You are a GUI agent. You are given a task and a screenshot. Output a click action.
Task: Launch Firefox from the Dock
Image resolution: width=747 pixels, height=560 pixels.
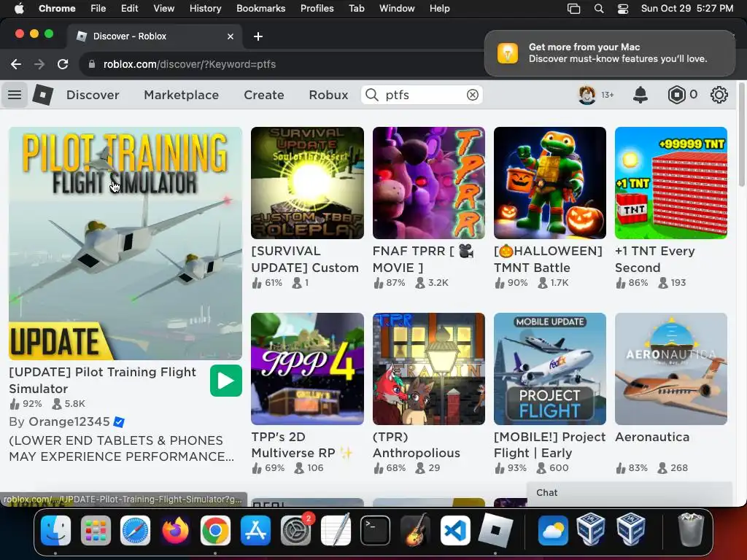coord(175,530)
